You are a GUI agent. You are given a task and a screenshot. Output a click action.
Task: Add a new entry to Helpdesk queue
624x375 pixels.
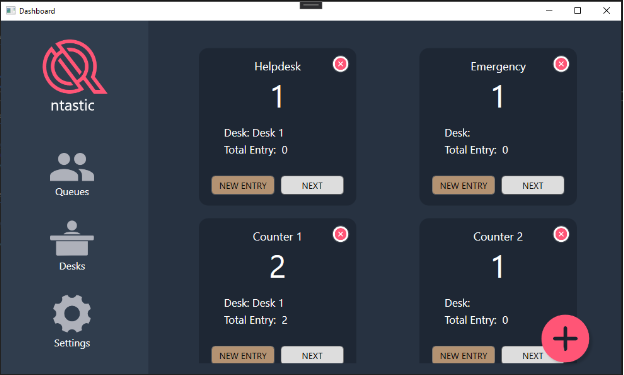243,186
